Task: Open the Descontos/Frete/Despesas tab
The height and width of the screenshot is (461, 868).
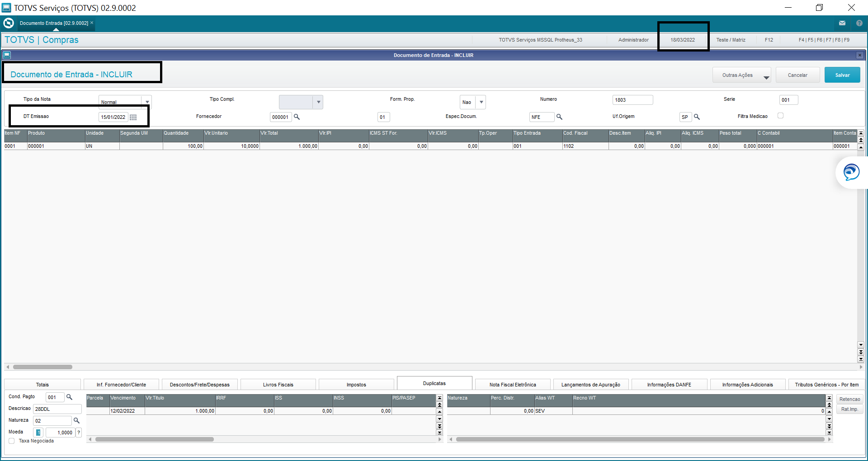Action: tap(200, 385)
